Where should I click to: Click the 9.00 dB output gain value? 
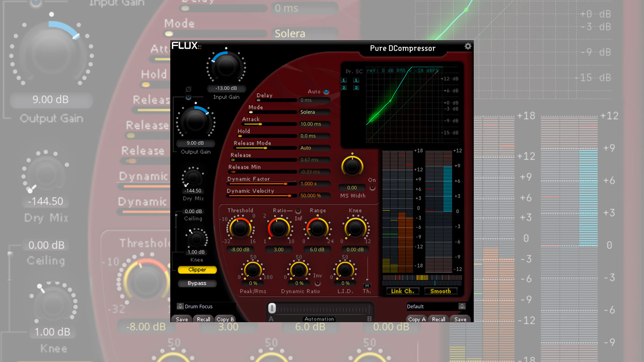(x=195, y=143)
